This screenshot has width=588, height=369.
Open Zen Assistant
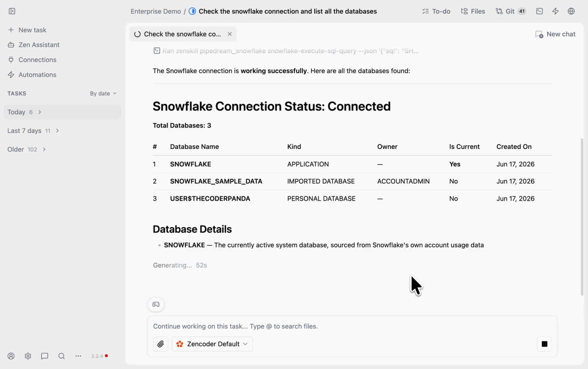(34, 45)
